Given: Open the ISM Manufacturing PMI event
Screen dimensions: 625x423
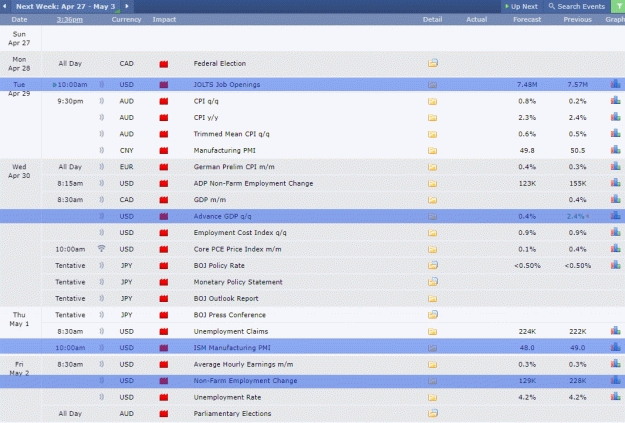Looking at the screenshot, I should pyautogui.click(x=232, y=348).
